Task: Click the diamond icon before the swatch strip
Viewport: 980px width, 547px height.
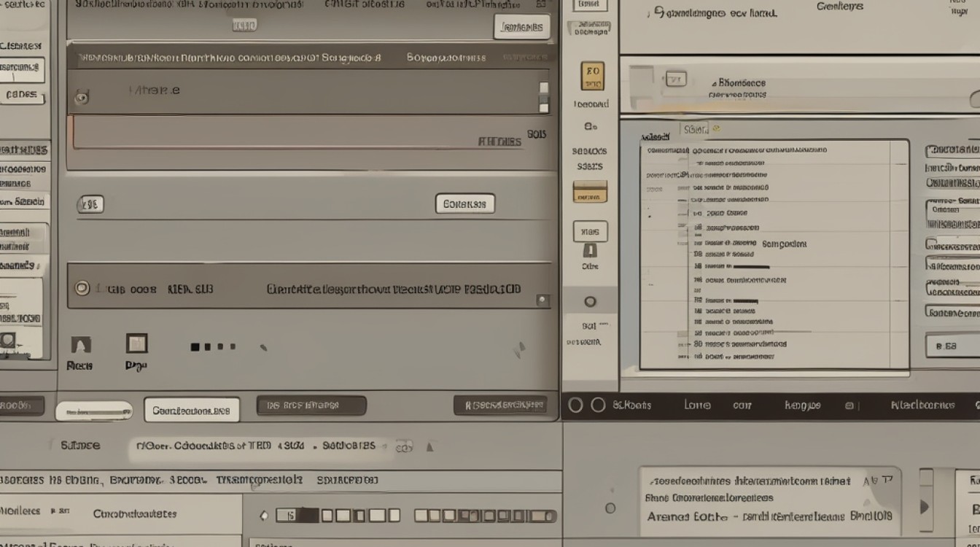Action: point(264,516)
